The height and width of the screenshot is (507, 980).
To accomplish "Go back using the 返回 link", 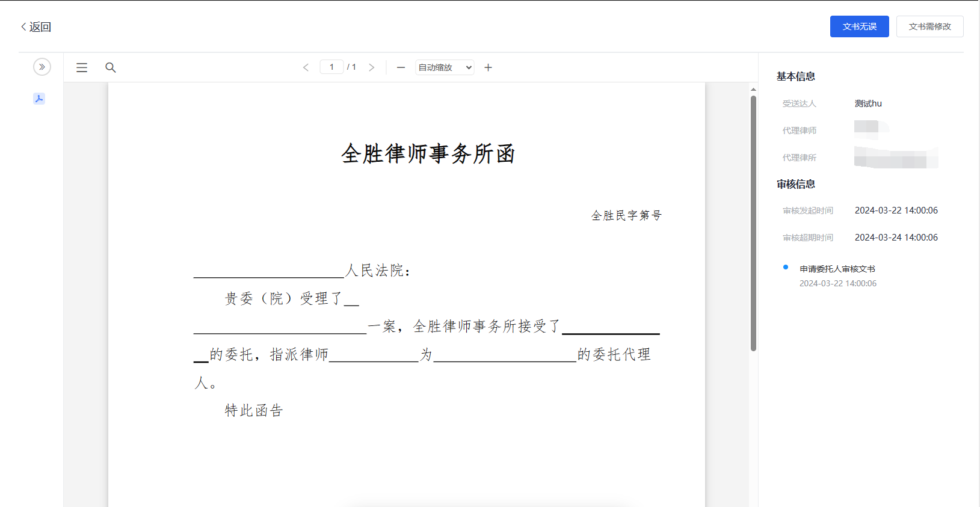I will click(36, 27).
